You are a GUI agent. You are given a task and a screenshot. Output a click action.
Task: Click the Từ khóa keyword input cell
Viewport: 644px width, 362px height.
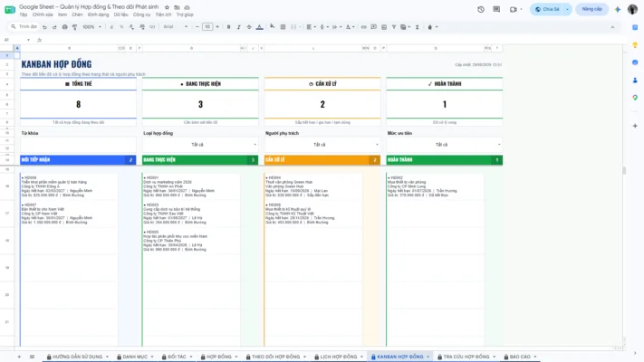[78, 145]
